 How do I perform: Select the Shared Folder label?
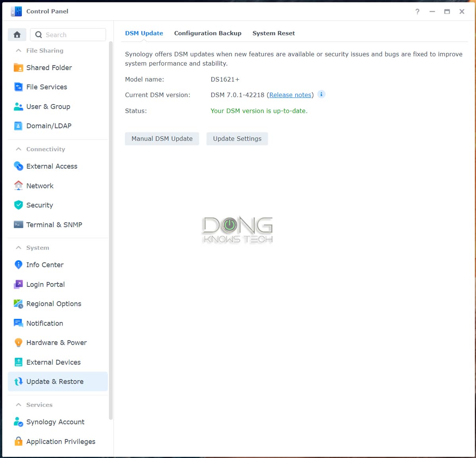point(49,68)
